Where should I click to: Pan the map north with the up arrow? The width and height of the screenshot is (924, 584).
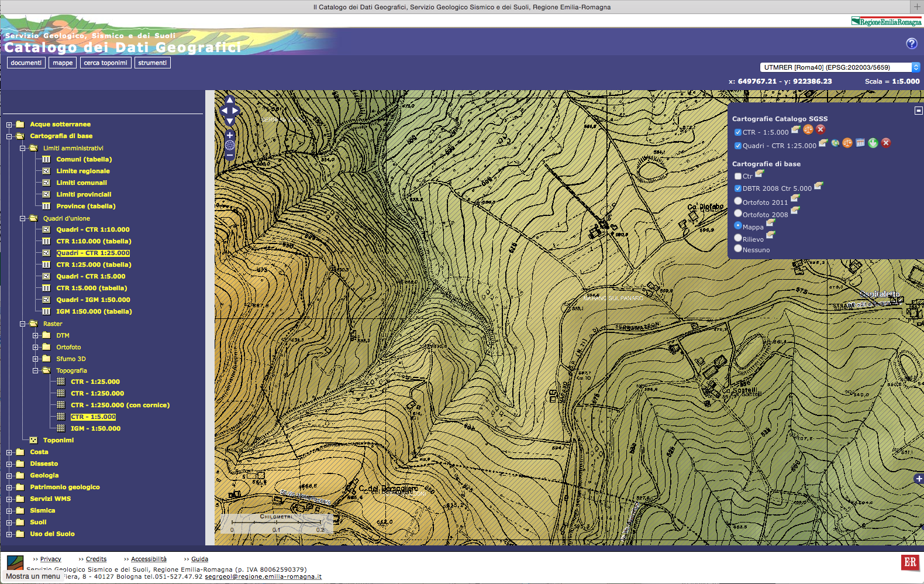(x=230, y=101)
